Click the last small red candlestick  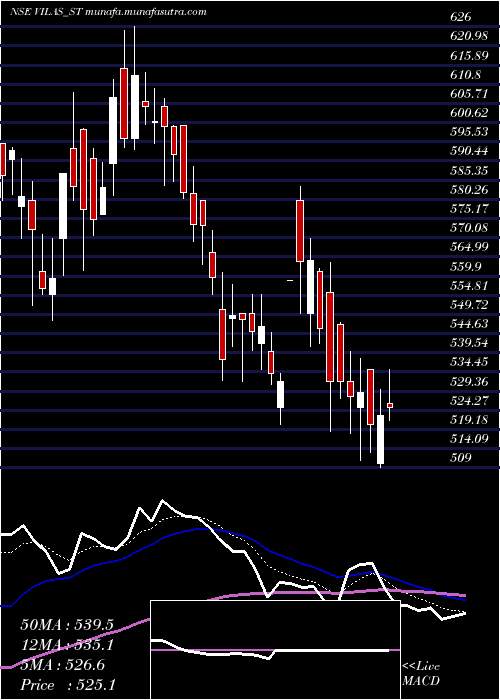[390, 405]
